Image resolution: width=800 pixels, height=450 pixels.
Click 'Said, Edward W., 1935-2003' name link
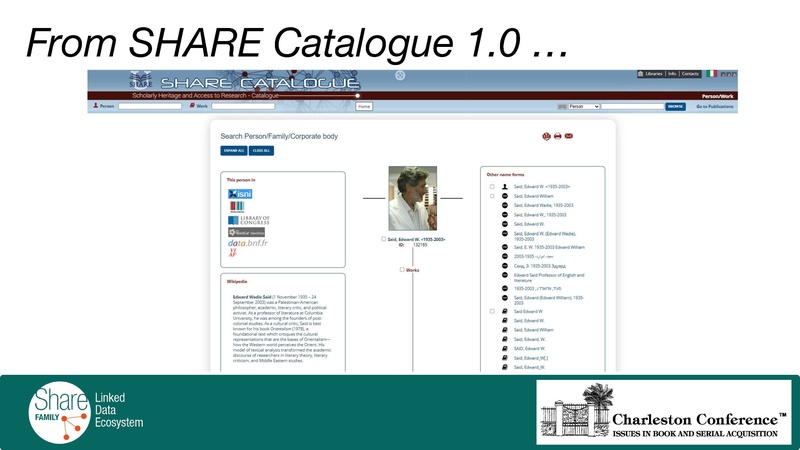pyautogui.click(x=540, y=215)
